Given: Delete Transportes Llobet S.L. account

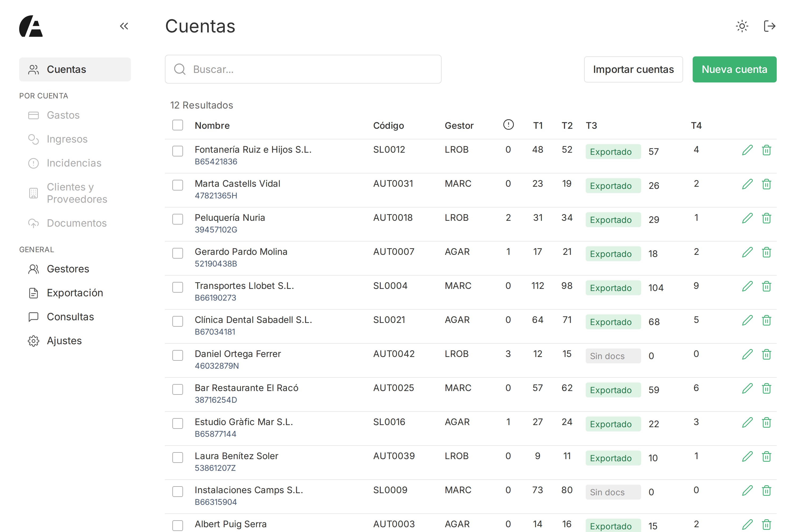Looking at the screenshot, I should (x=766, y=286).
